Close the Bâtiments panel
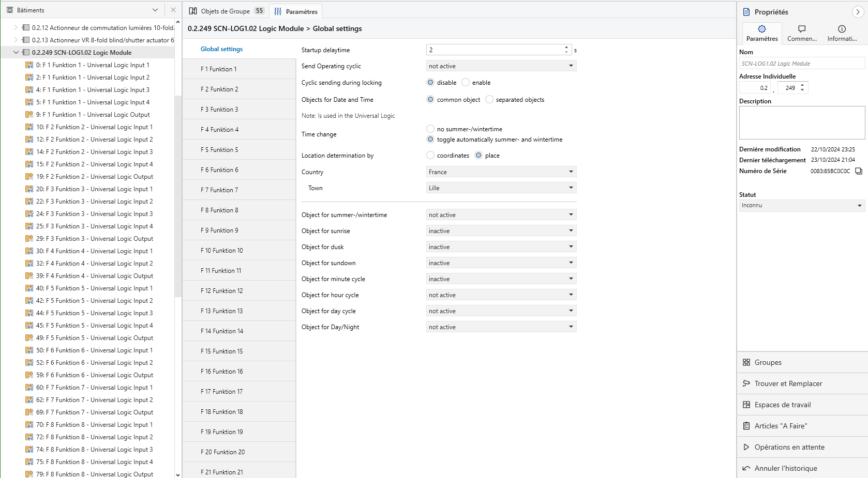 coord(173,10)
